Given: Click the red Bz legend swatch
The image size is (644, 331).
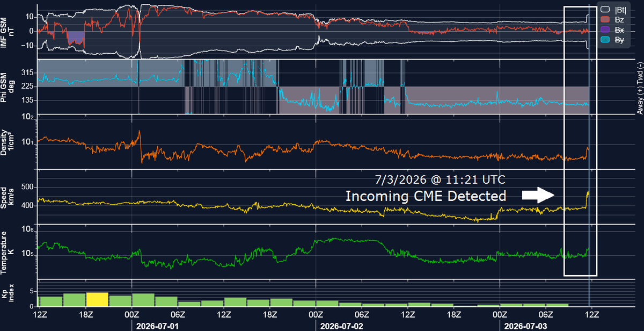Looking at the screenshot, I should click(x=605, y=20).
